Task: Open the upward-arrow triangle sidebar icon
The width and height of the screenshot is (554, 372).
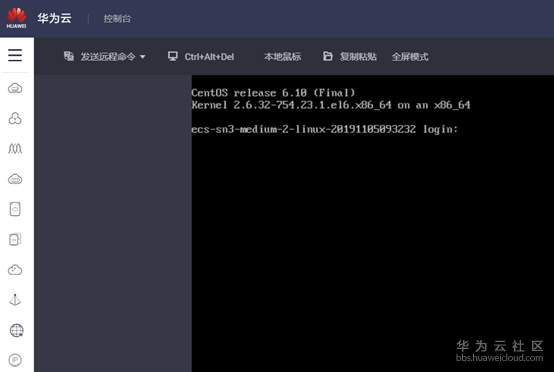Action: coord(15,300)
